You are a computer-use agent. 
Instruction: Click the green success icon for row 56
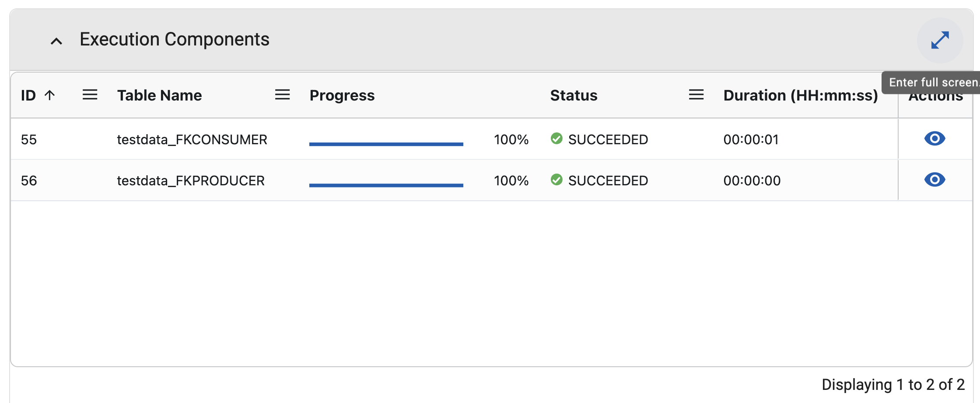556,180
